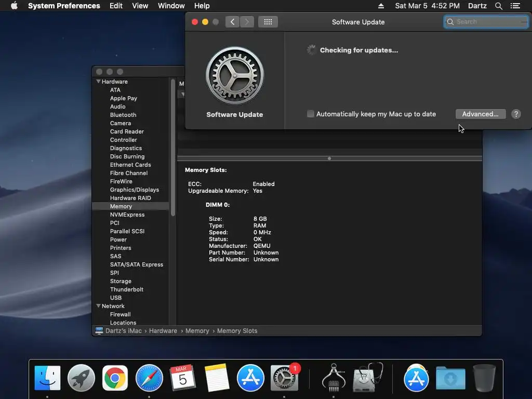Open the Dartz user menu
Image resolution: width=532 pixels, height=399 pixels.
click(477, 6)
